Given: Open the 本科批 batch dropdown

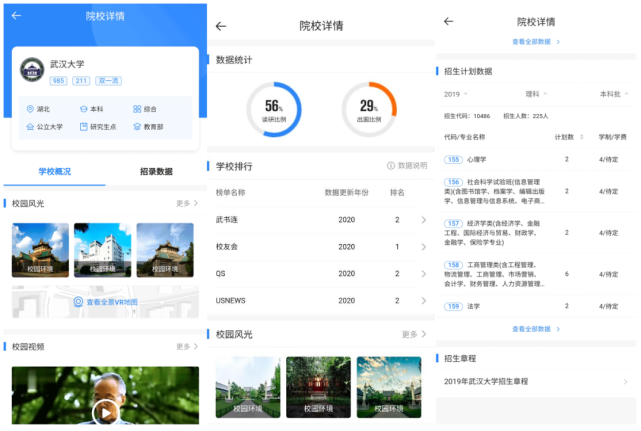Looking at the screenshot, I should (614, 94).
